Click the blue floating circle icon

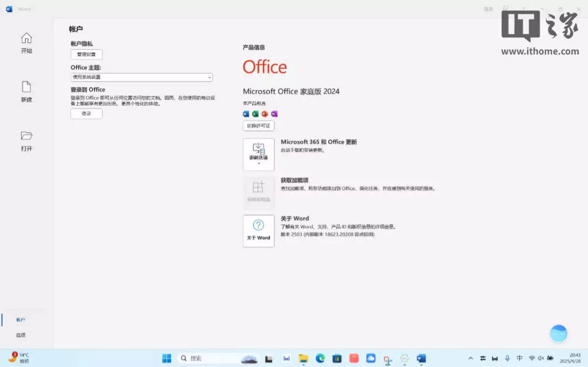pos(559,334)
